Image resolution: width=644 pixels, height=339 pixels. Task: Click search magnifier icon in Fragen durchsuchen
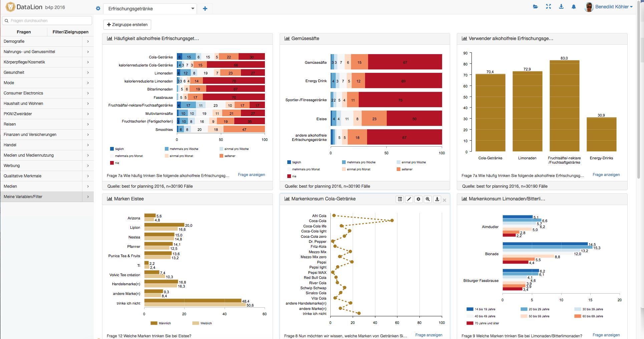pos(6,21)
